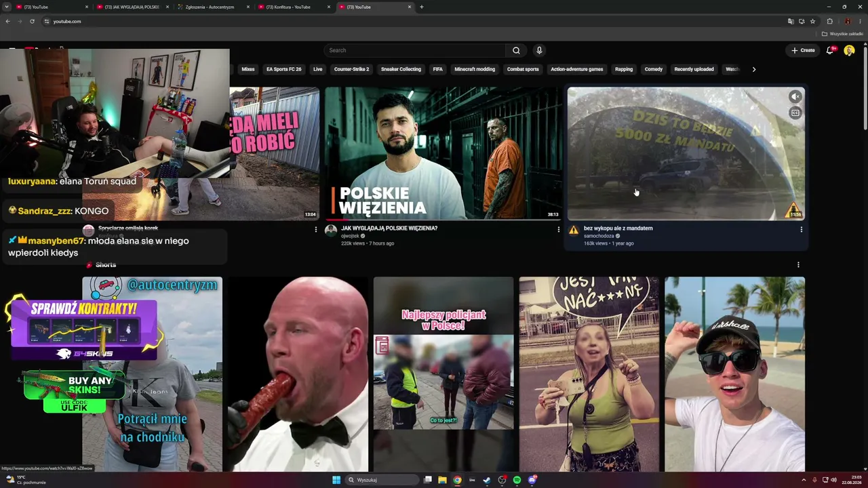Select the Comedy category chip
The width and height of the screenshot is (868, 488).
click(x=654, y=69)
